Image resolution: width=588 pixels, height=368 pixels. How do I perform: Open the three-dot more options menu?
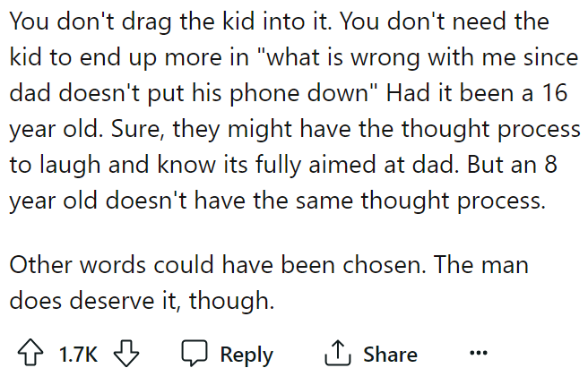point(480,353)
